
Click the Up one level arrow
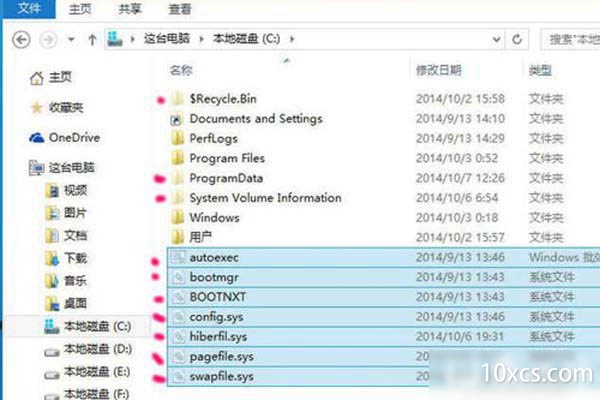[92, 41]
